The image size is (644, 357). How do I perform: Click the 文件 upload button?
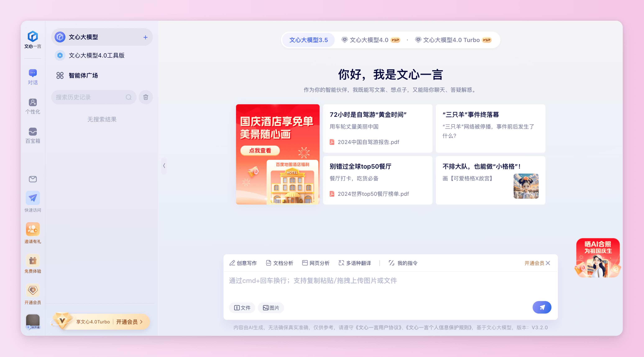[x=242, y=308]
